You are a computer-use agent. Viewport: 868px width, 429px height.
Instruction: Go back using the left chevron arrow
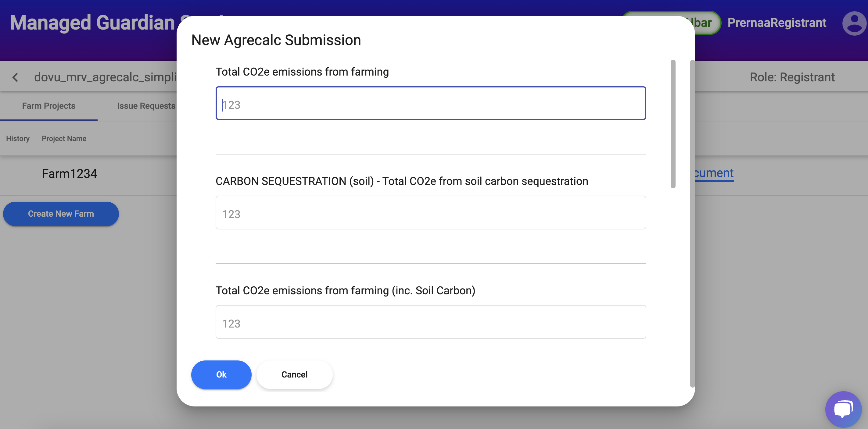pyautogui.click(x=15, y=77)
